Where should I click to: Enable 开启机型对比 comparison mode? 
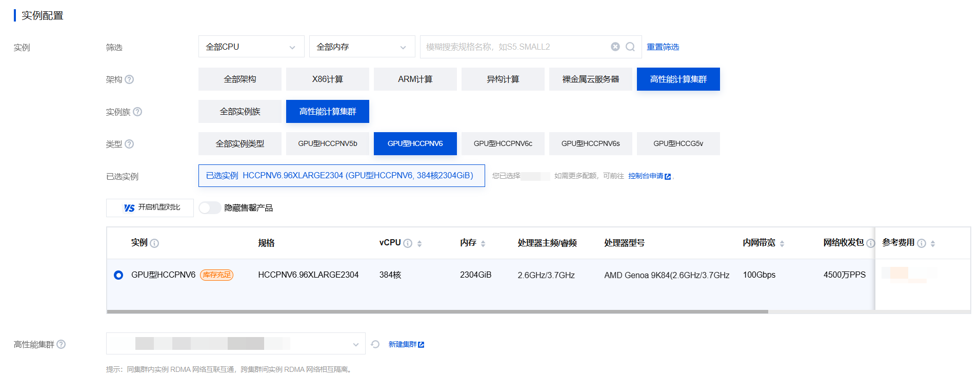(150, 208)
